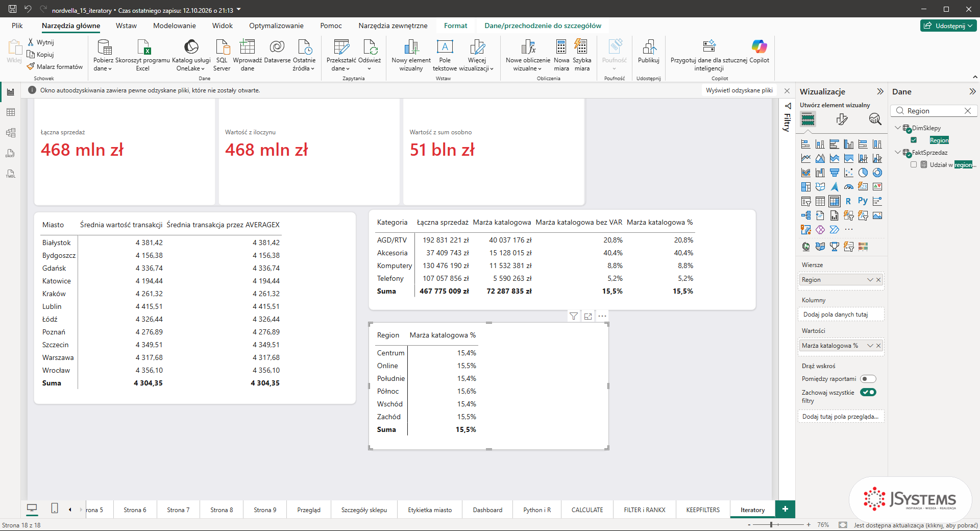This screenshot has height=531, width=980.
Task: Click zoom in plus on status bar
Action: pos(808,525)
